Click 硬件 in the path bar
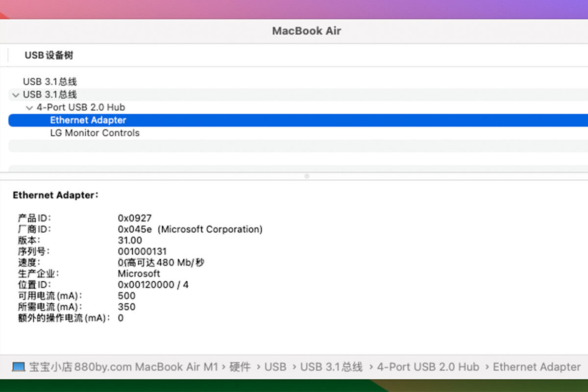 coord(240,367)
